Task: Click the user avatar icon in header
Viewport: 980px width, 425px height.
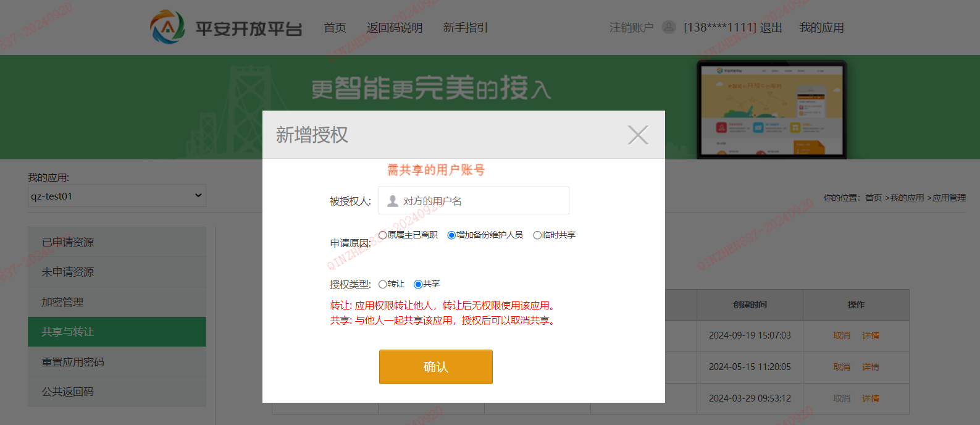Action: (x=669, y=27)
